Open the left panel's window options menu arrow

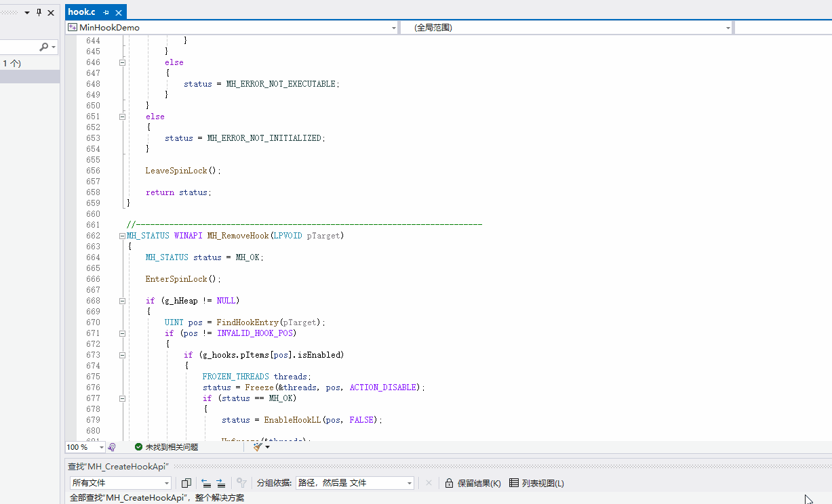click(x=27, y=12)
